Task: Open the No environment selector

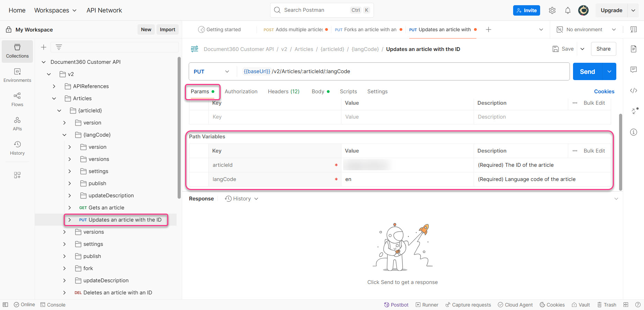Action: [x=586, y=29]
